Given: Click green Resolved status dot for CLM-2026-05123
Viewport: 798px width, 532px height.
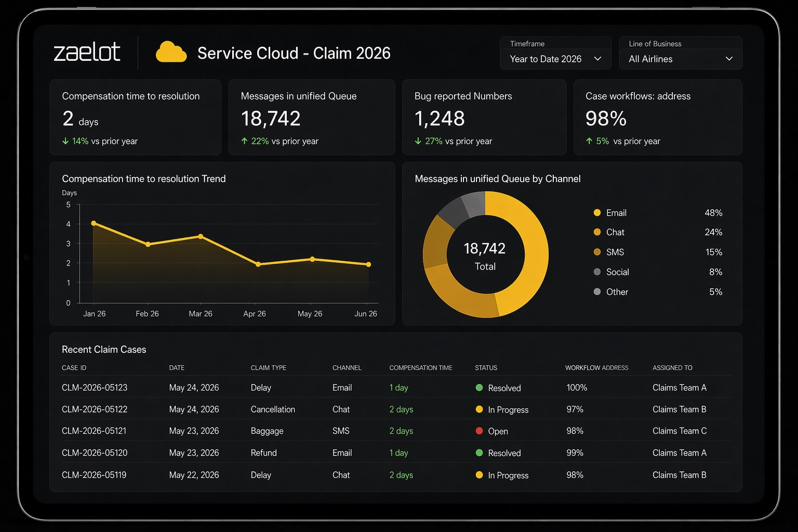Looking at the screenshot, I should coord(479,388).
